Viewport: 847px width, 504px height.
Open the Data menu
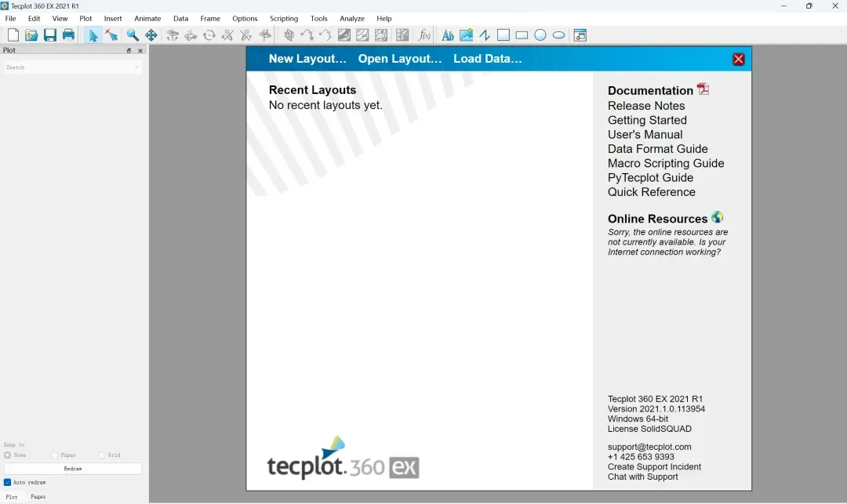point(180,18)
